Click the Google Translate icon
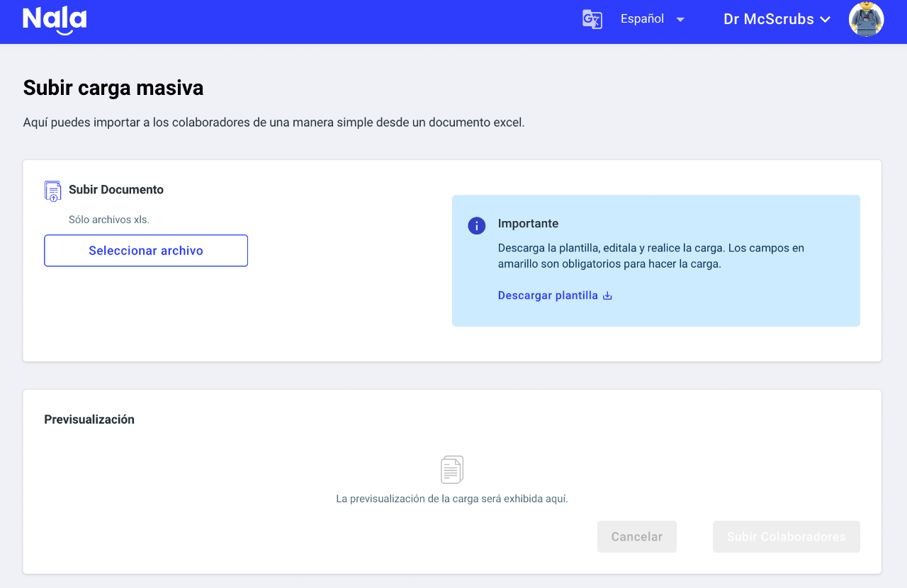This screenshot has height=588, width=907. (592, 19)
